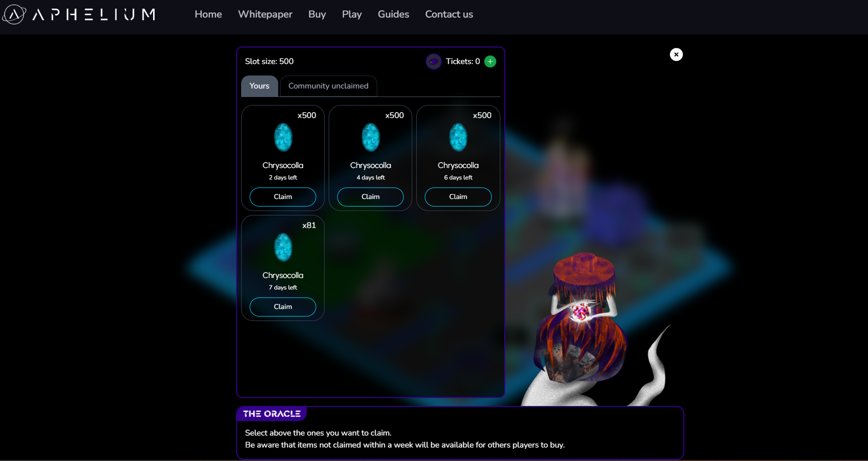This screenshot has width=868, height=461.
Task: Claim the x81 Chrysocolla stack
Action: tap(283, 307)
